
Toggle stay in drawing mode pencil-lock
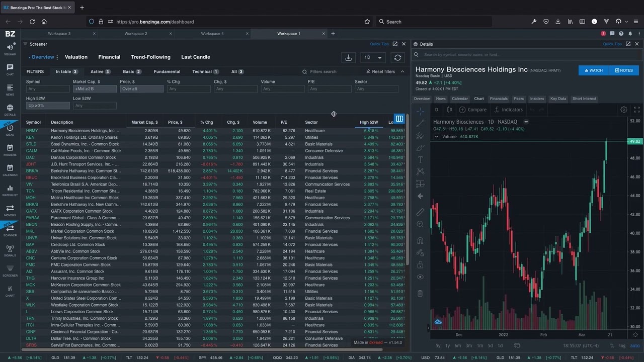pyautogui.click(x=420, y=253)
